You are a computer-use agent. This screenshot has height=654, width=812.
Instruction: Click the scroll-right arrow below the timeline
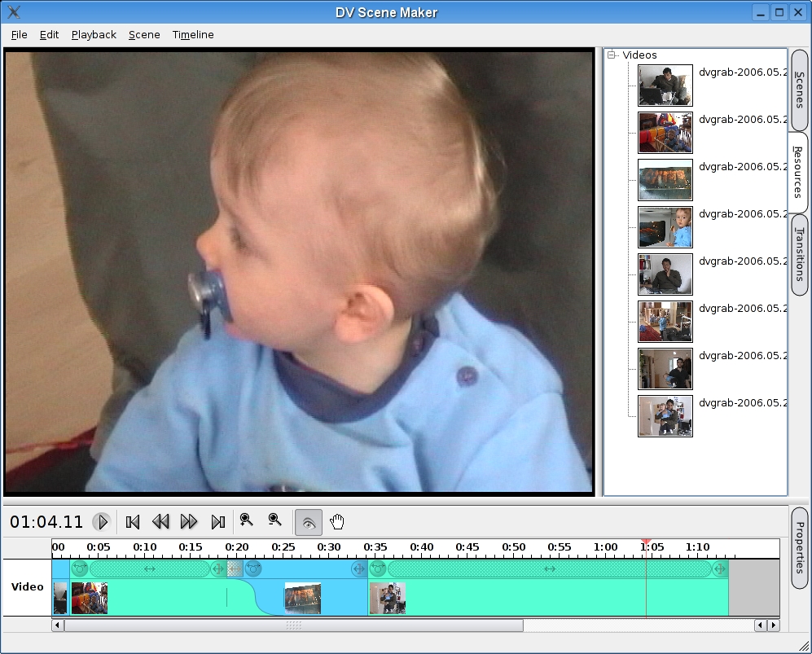click(x=773, y=625)
